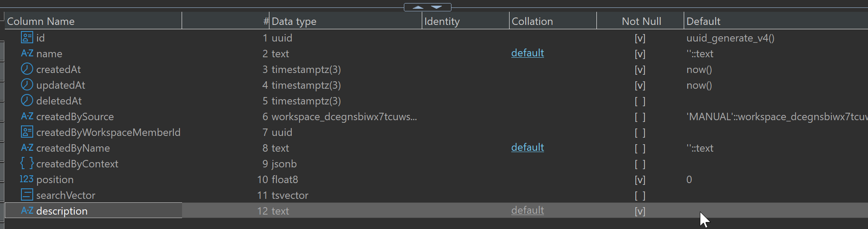Select the jsonb braces icon for createdByContext
Screen dimensions: 868x229
click(x=27, y=163)
